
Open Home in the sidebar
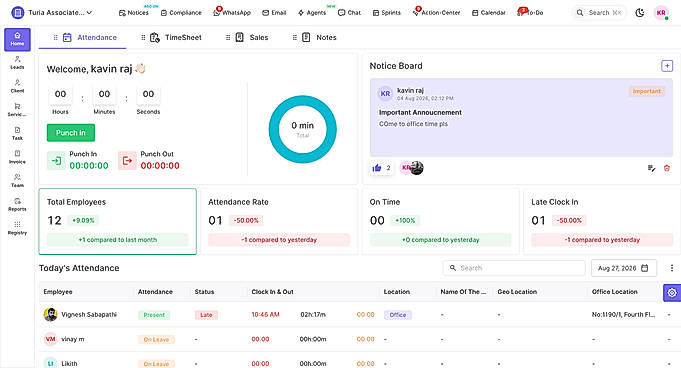(x=17, y=40)
